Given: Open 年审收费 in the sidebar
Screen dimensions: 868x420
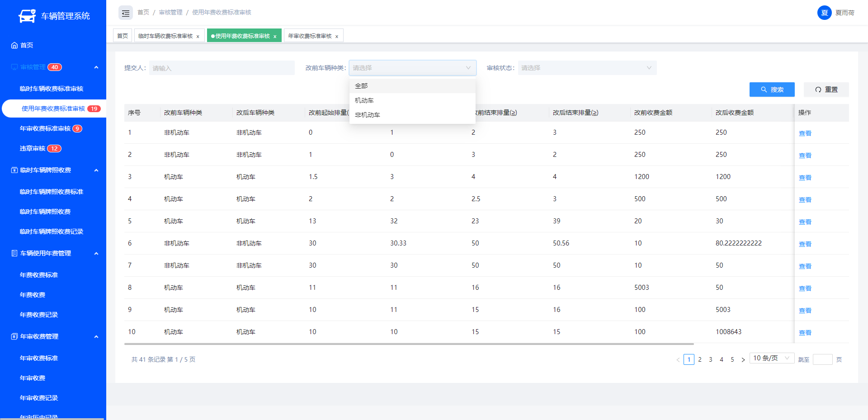Looking at the screenshot, I should click(33, 378).
